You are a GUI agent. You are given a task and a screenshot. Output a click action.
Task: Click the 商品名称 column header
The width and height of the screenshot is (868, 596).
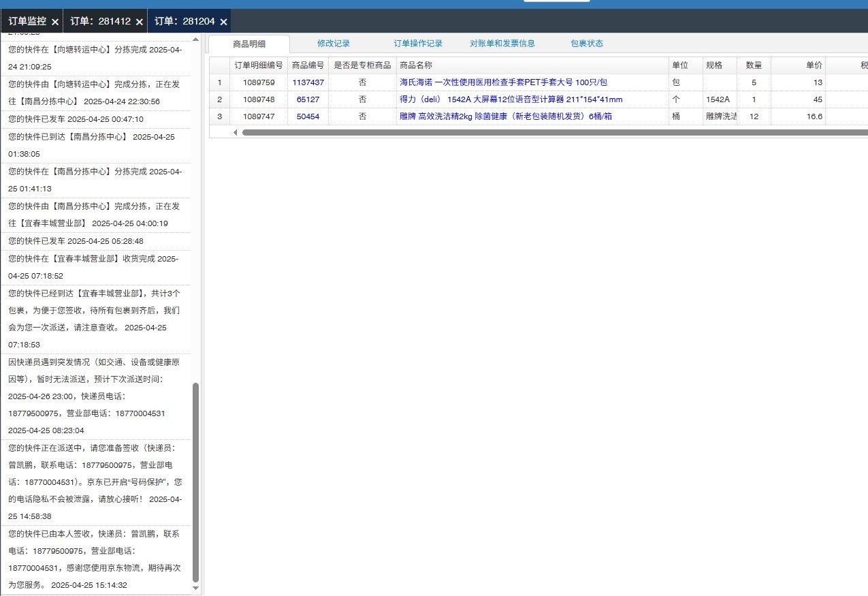[532, 65]
